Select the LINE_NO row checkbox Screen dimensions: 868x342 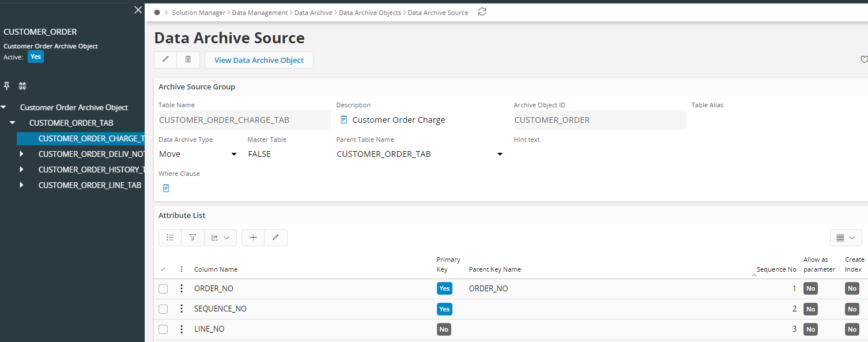[x=163, y=329]
